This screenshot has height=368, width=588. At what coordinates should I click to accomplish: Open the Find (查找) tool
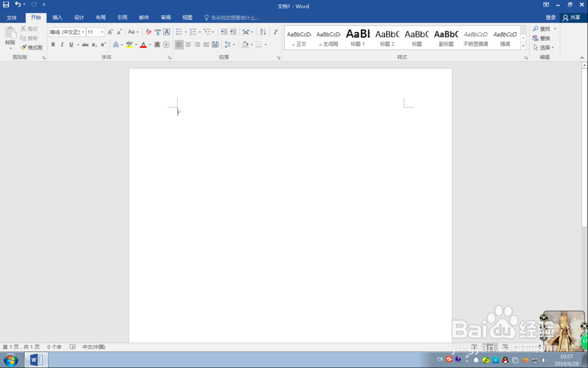(x=540, y=28)
